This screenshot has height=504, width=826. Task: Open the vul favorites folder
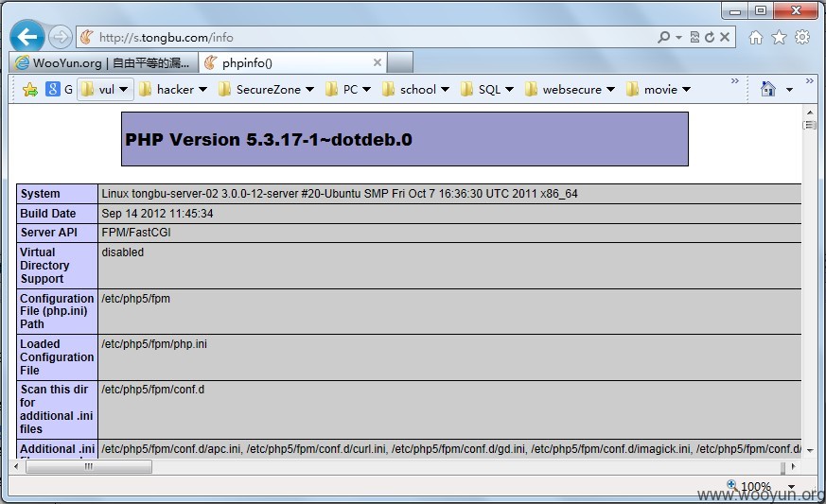[x=105, y=90]
